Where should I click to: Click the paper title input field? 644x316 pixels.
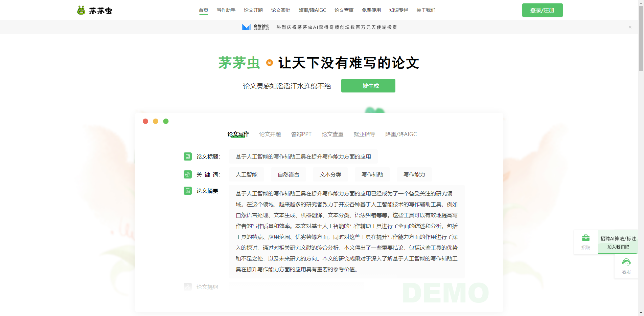tap(303, 156)
